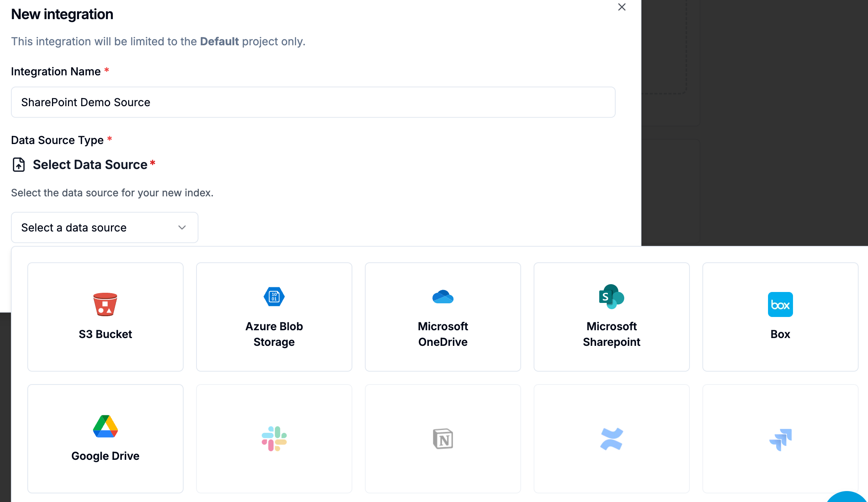Click the dropdown chevron arrow
Screen dimensions: 868x502
(182, 228)
